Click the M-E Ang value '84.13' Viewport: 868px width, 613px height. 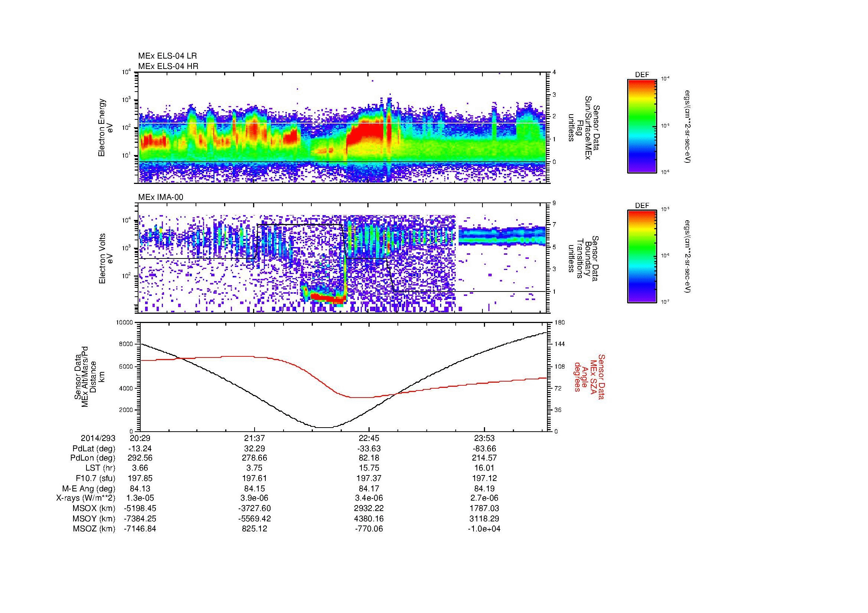[x=140, y=489]
